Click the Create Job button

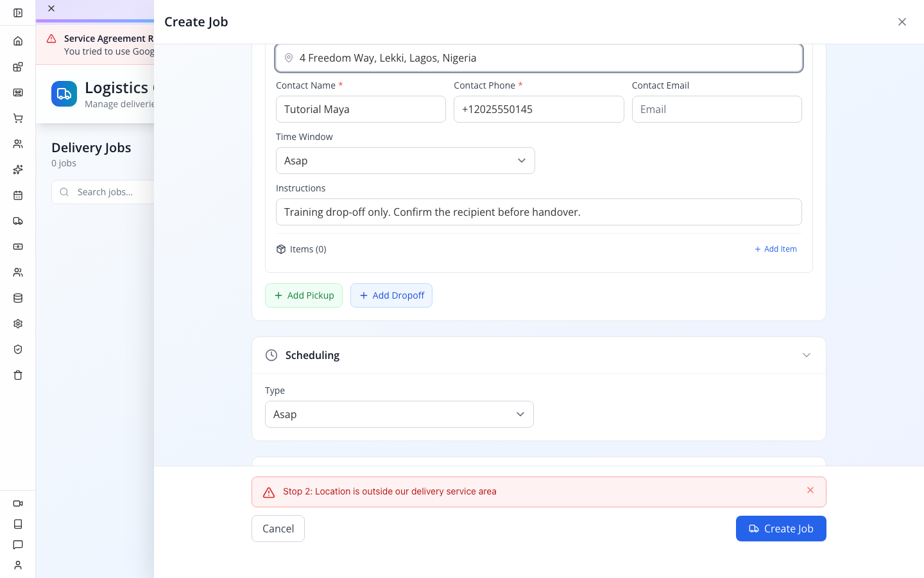(781, 529)
